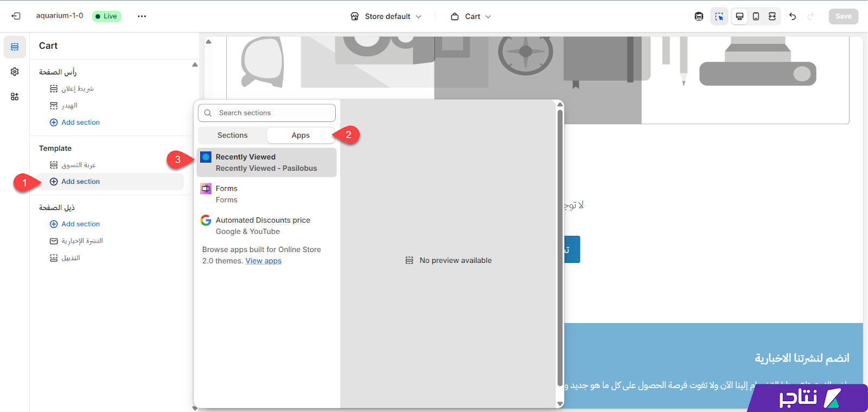Click the search magnifier icon
Image resolution: width=868 pixels, height=412 pixels.
[208, 113]
